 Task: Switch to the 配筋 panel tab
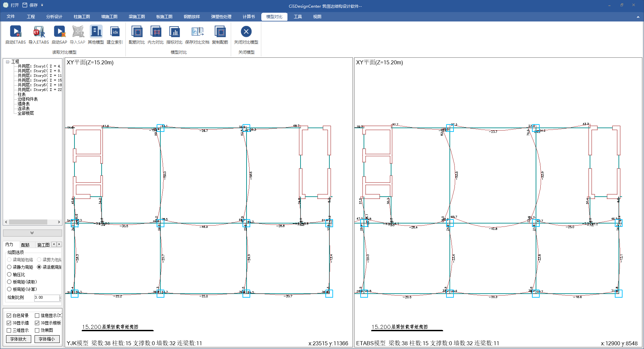(x=25, y=245)
